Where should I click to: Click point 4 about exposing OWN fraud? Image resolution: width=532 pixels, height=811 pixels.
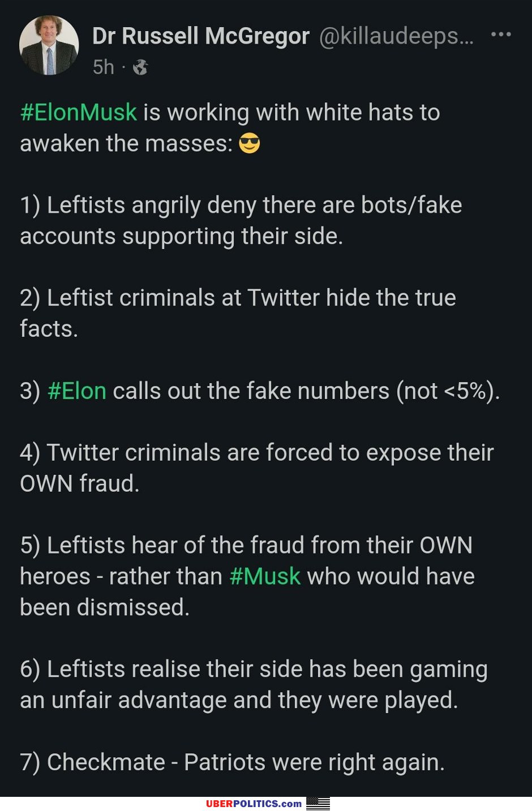click(x=257, y=468)
